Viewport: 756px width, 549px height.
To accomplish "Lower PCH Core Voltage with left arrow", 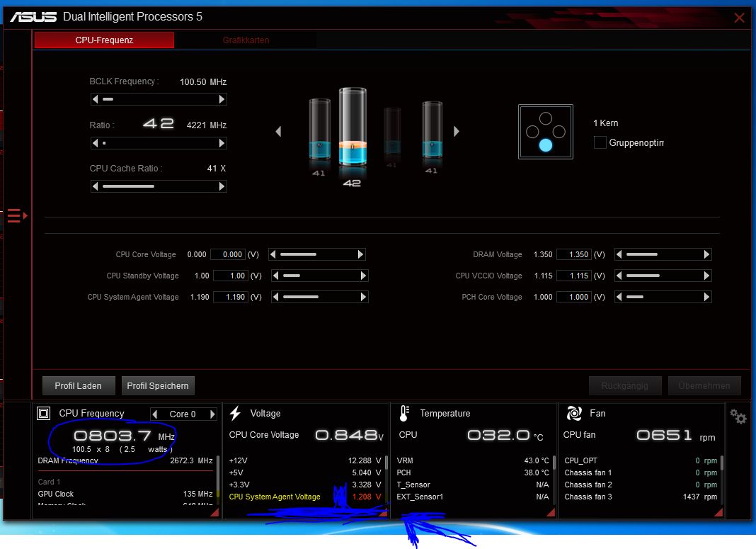I will (619, 297).
